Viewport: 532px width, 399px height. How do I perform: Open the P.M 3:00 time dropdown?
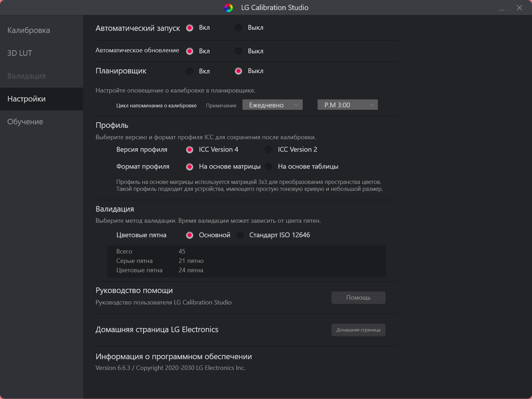click(x=348, y=105)
